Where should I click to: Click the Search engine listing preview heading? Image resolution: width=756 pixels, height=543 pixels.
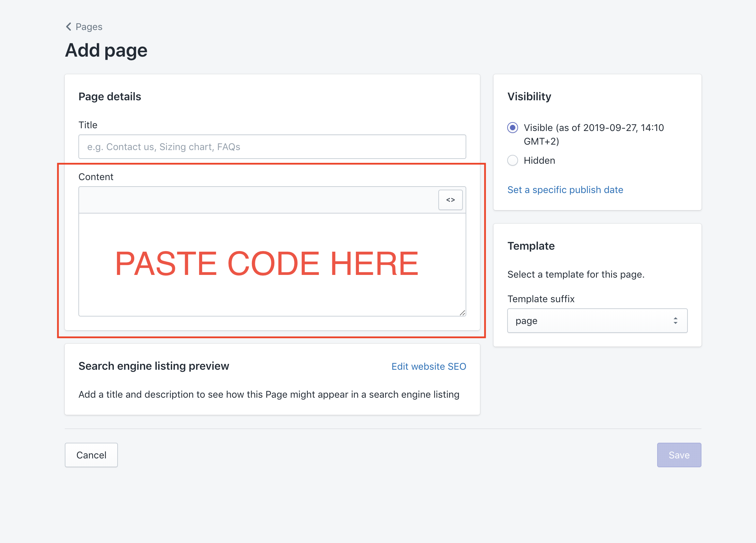tap(154, 366)
